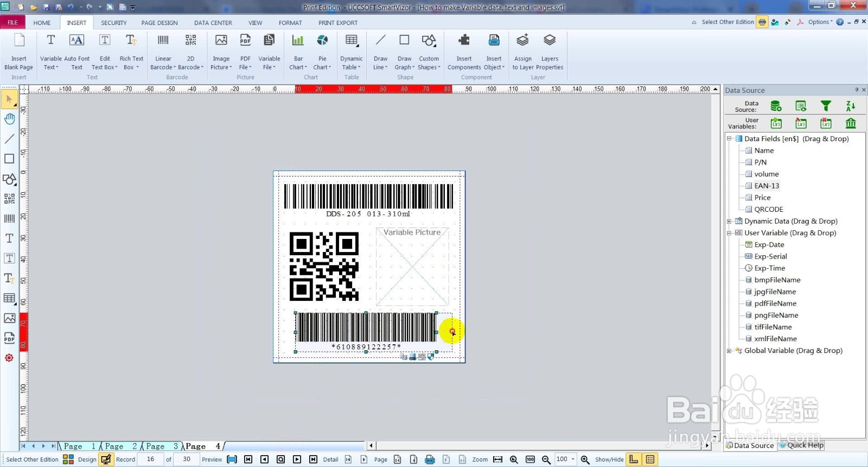
Task: Select the Draw Line tool
Action: pyautogui.click(x=380, y=52)
